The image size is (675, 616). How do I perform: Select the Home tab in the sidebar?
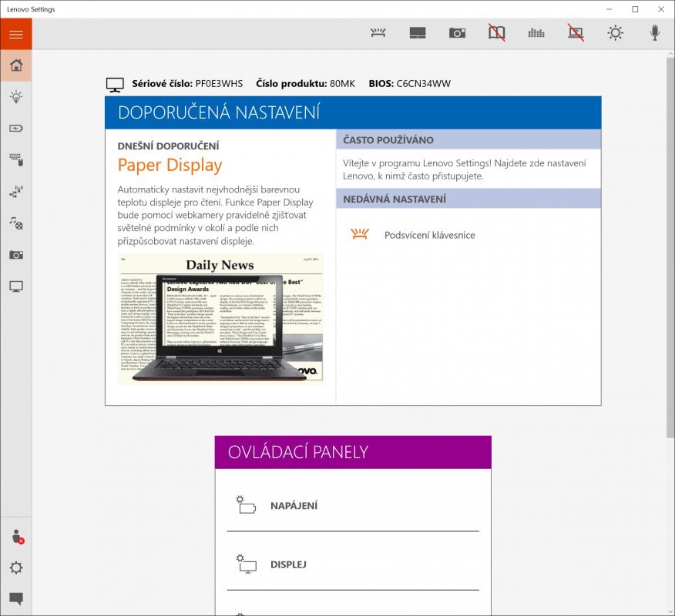click(x=15, y=65)
